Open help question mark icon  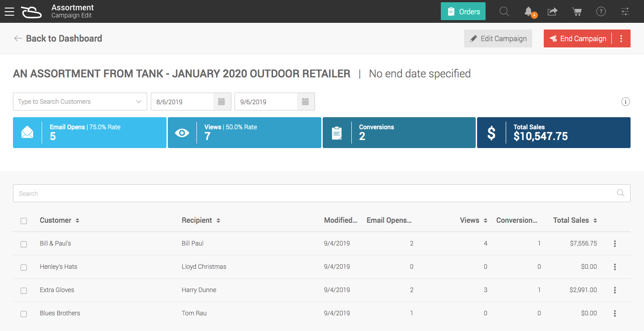click(601, 12)
